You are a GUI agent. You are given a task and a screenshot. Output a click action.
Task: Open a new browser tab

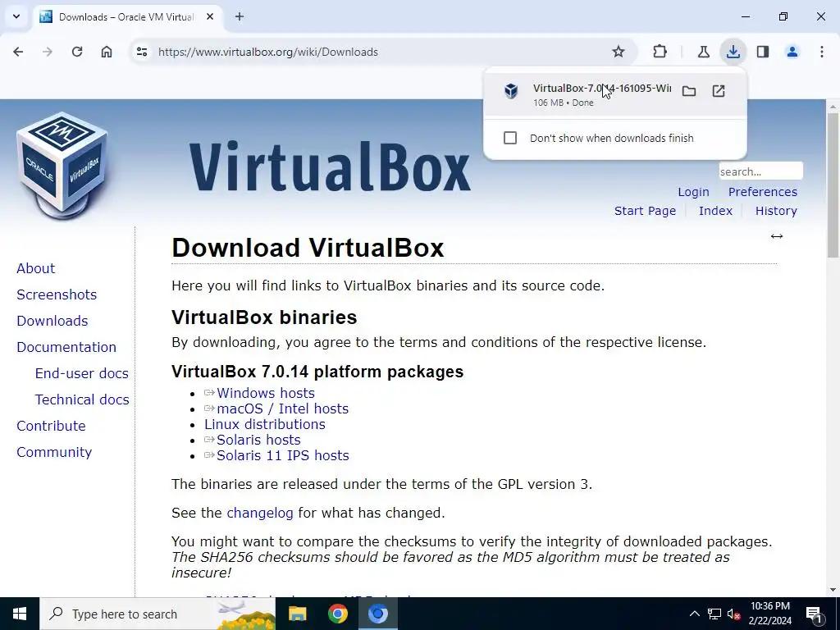coord(240,16)
